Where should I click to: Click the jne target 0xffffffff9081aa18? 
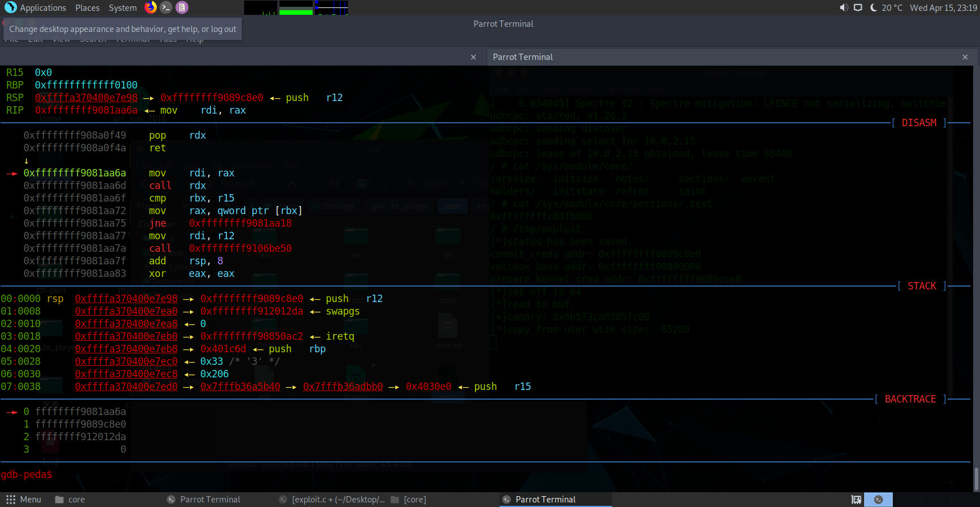pyautogui.click(x=240, y=223)
